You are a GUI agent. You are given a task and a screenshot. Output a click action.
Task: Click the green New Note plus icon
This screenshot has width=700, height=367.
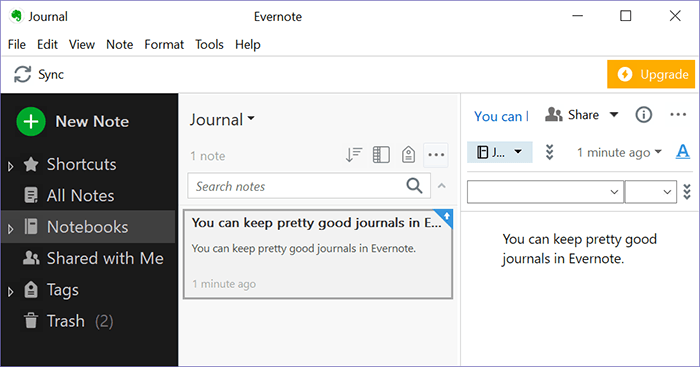pyautogui.click(x=31, y=121)
